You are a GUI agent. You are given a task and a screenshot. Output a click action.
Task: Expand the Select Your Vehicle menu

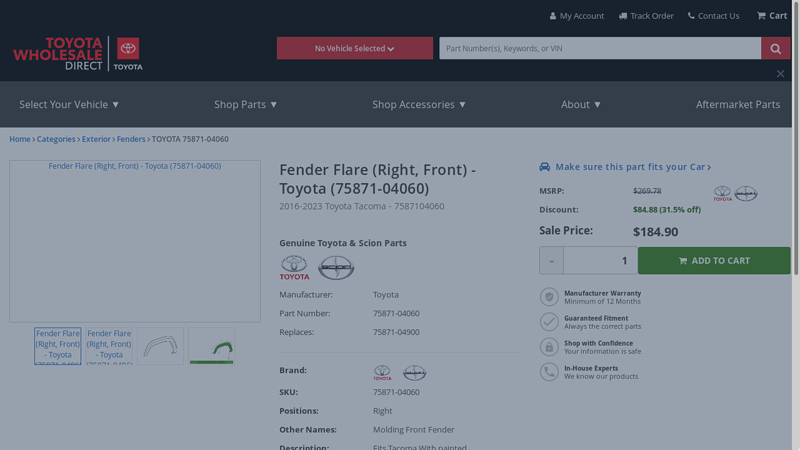pyautogui.click(x=69, y=104)
